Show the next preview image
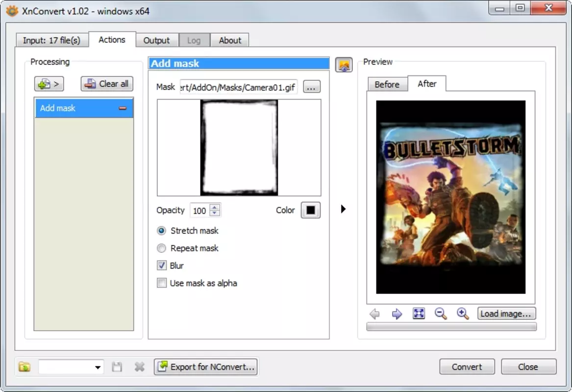The width and height of the screenshot is (572, 392). 397,314
